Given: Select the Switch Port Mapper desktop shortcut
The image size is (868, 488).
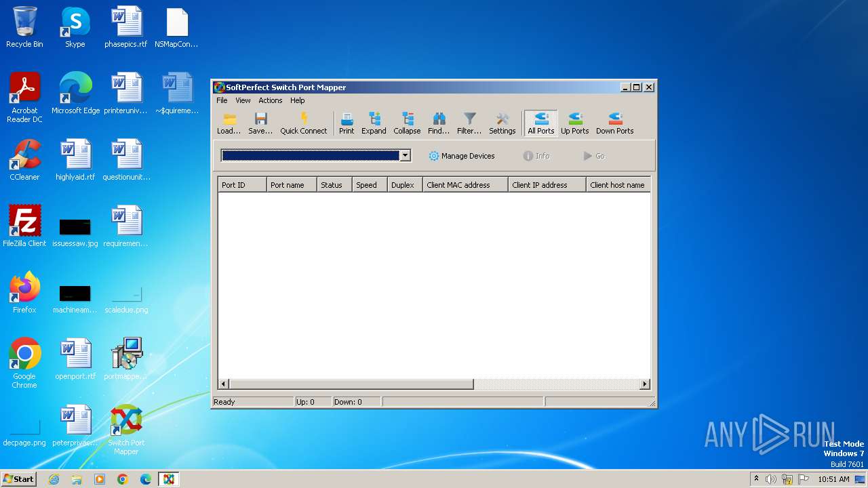Looking at the screenshot, I should 126,430.
